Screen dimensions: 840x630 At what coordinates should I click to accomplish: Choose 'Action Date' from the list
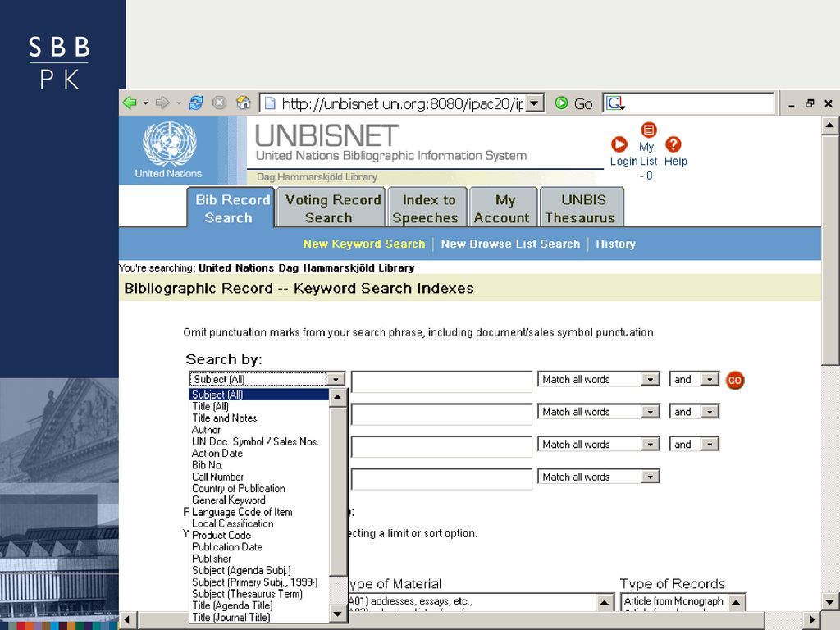coord(259,454)
